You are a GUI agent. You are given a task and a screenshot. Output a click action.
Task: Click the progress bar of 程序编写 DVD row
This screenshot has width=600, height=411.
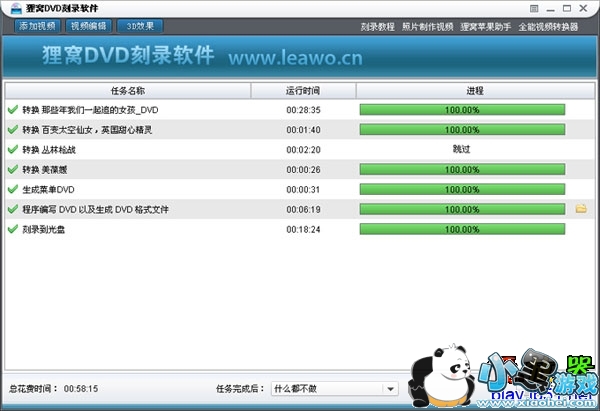click(x=462, y=209)
